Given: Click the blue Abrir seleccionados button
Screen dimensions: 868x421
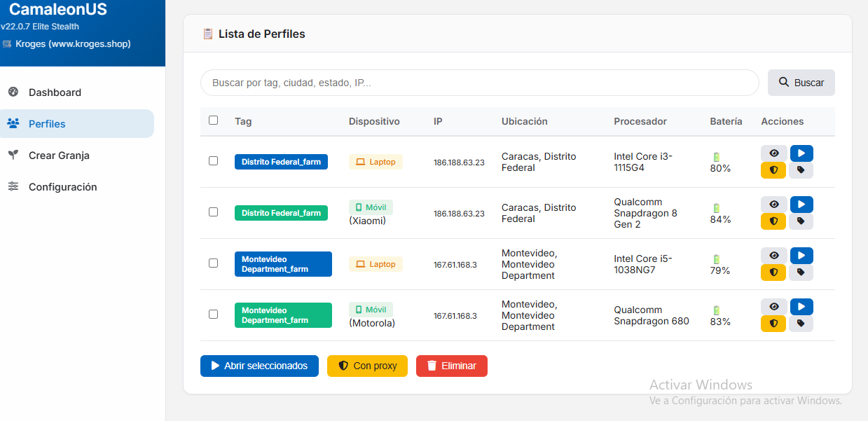Looking at the screenshot, I should point(259,366).
